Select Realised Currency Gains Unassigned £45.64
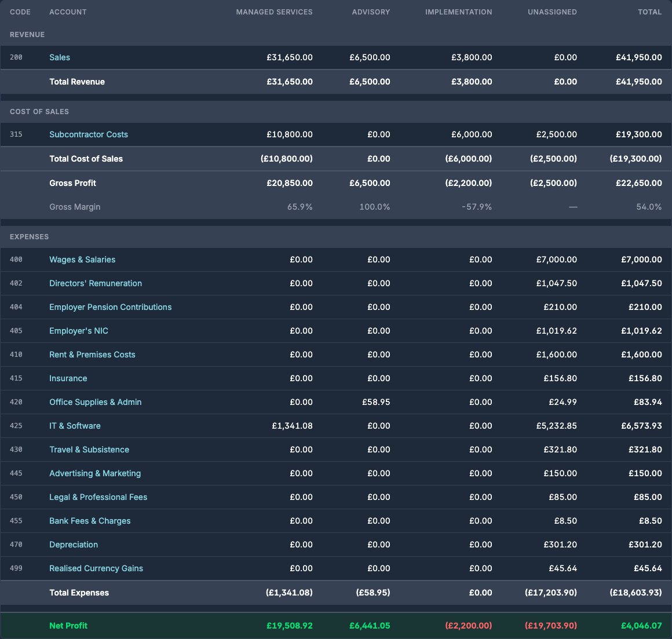Viewport: 672px width, 639px height. click(563, 568)
